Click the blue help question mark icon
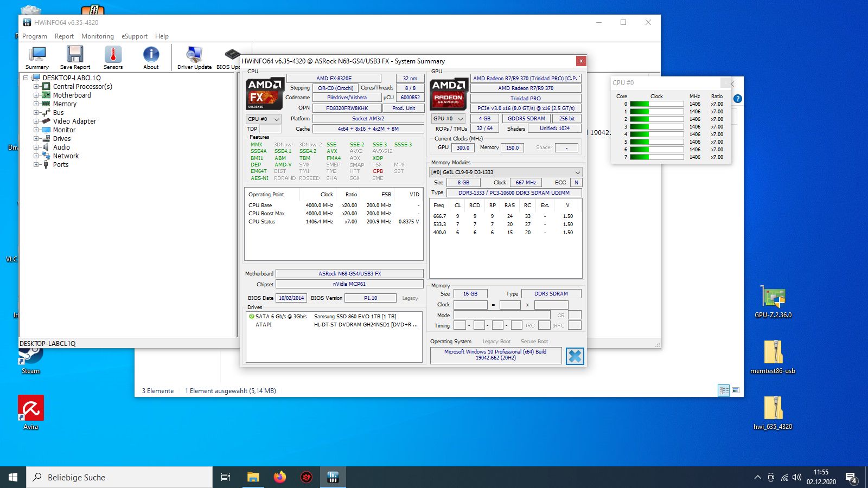Screen dimensions: 868x488 click(x=738, y=99)
